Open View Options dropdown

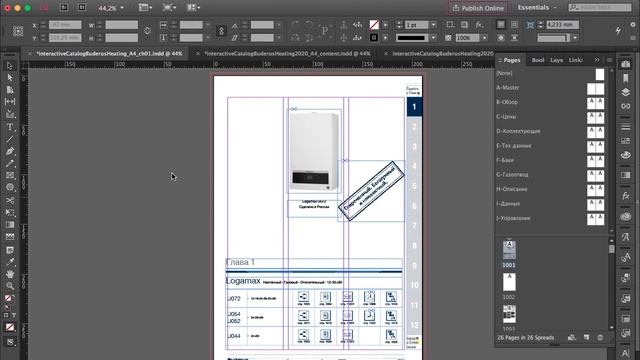(x=145, y=7)
